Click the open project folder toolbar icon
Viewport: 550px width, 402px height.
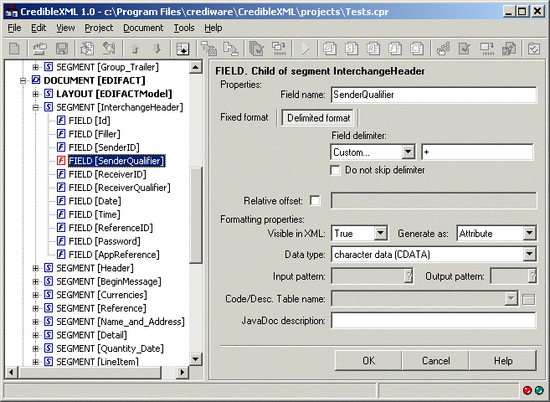tap(40, 48)
